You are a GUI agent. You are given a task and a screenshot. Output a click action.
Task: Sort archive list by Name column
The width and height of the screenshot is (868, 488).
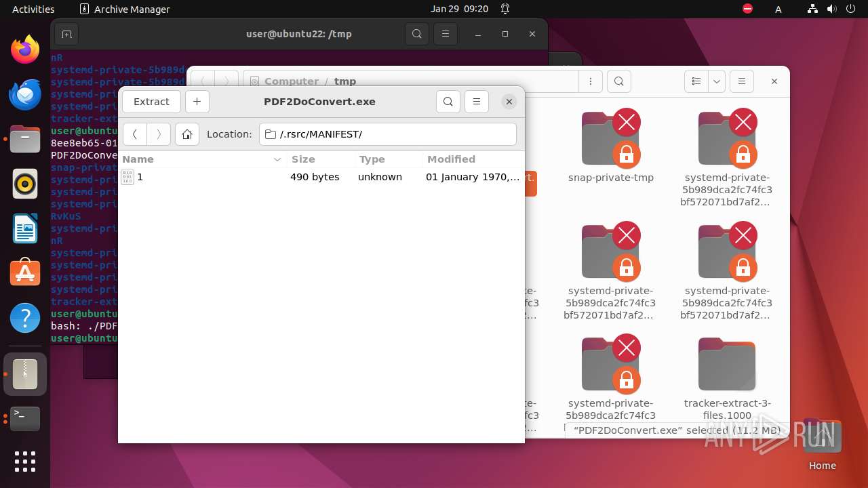click(202, 159)
